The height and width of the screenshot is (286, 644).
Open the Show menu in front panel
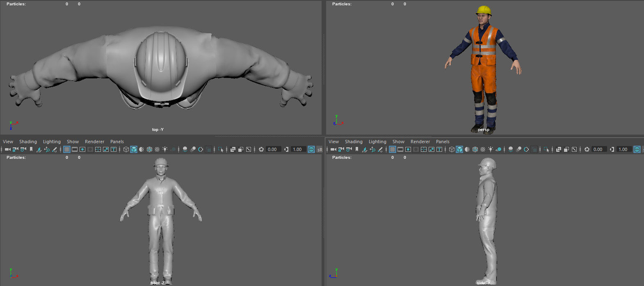click(x=73, y=142)
